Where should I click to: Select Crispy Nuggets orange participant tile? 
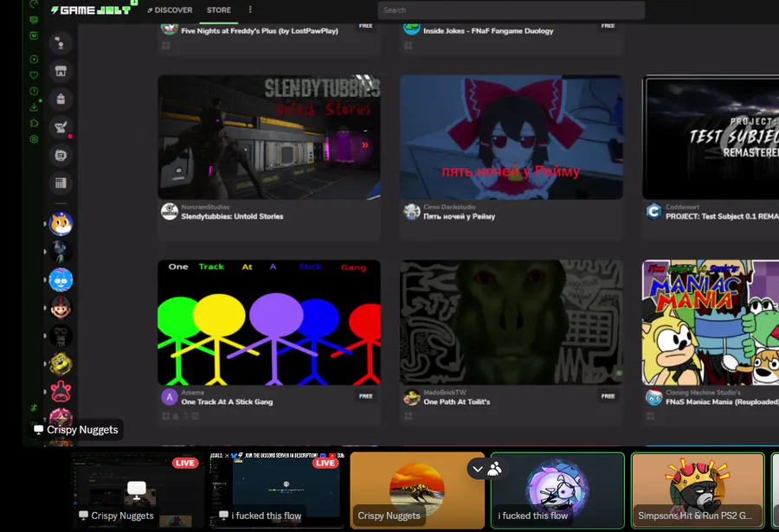point(417,490)
